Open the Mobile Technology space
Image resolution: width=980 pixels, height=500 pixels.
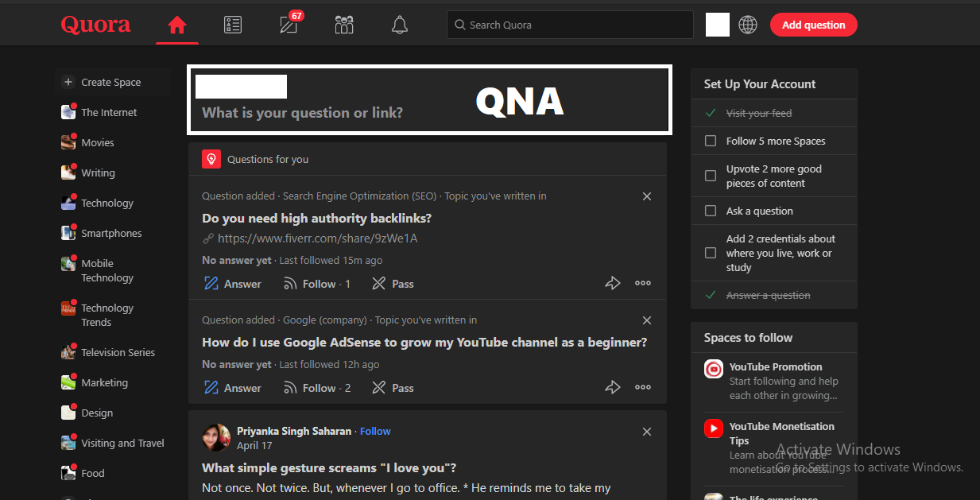click(x=107, y=270)
